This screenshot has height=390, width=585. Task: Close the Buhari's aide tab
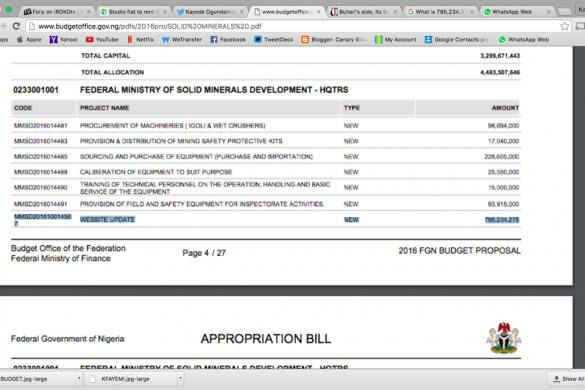[x=395, y=12]
